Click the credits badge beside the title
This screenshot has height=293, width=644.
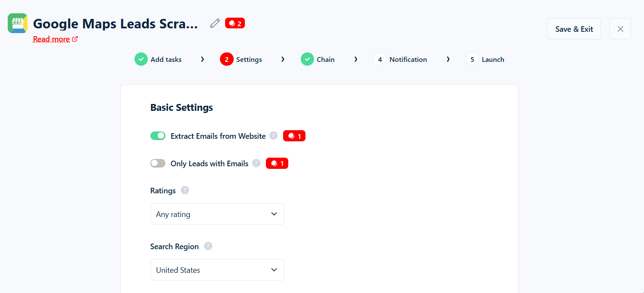coord(235,23)
